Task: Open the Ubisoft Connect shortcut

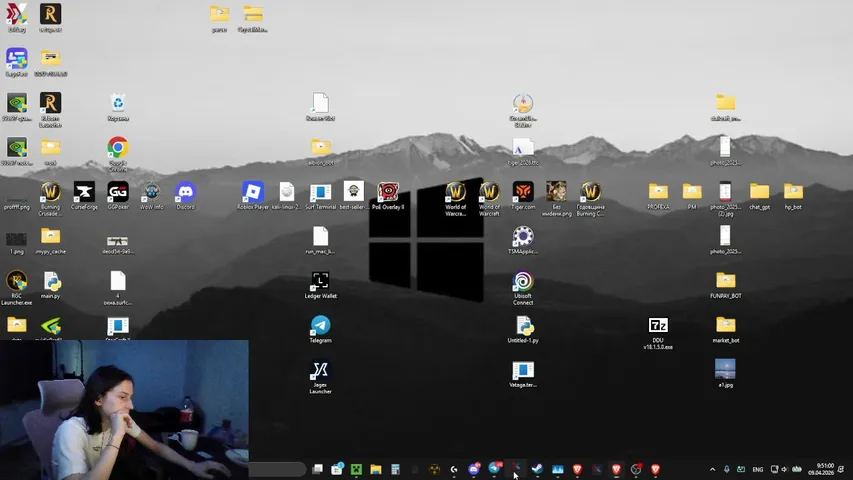Action: click(x=523, y=288)
